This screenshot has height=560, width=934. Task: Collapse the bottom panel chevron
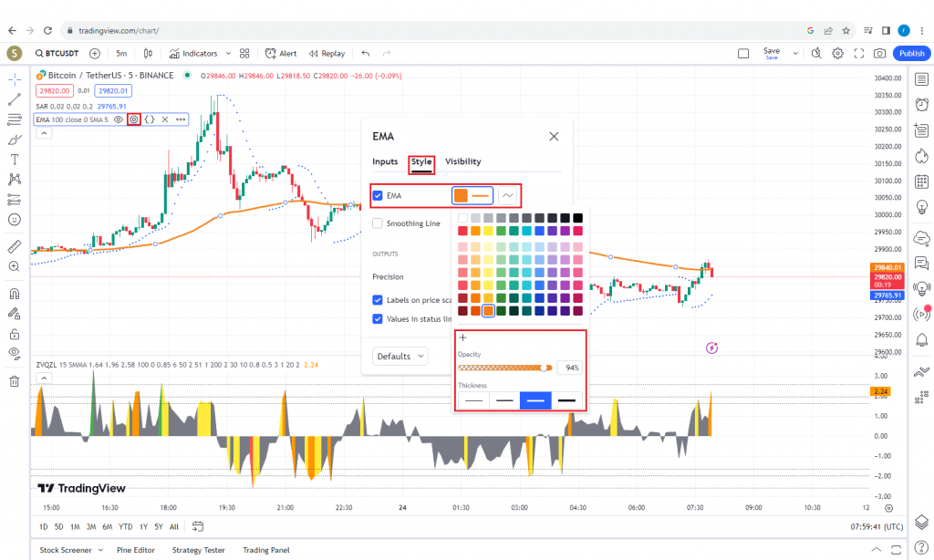pyautogui.click(x=877, y=550)
